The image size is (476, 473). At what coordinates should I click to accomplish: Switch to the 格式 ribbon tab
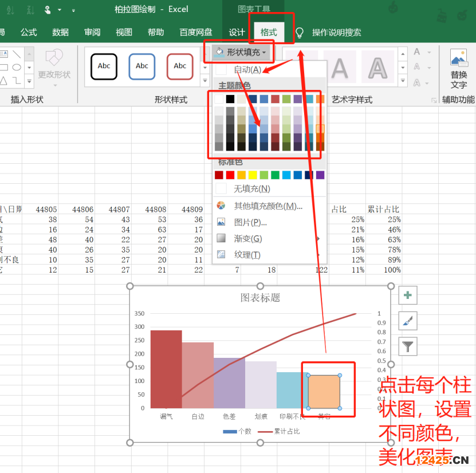[x=269, y=33]
